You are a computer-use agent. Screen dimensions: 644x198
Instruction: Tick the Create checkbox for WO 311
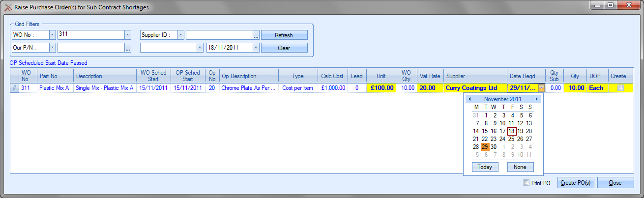[x=620, y=88]
